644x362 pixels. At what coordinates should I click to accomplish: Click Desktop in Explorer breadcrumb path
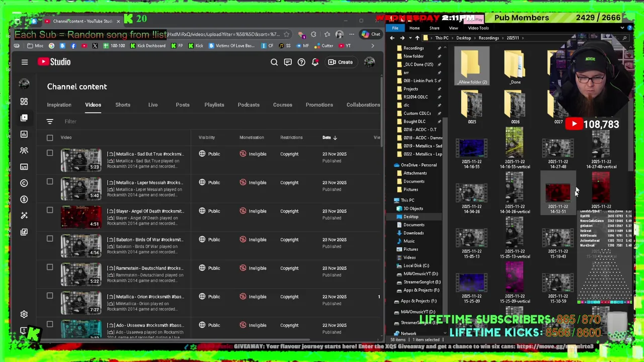(463, 38)
